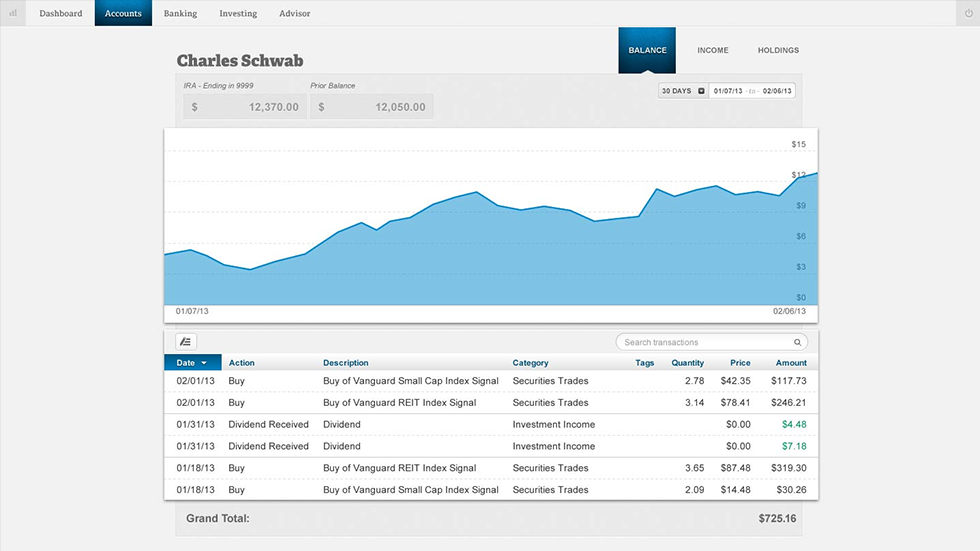
Task: Click the green $7.18 dividend amount
Action: (x=794, y=447)
